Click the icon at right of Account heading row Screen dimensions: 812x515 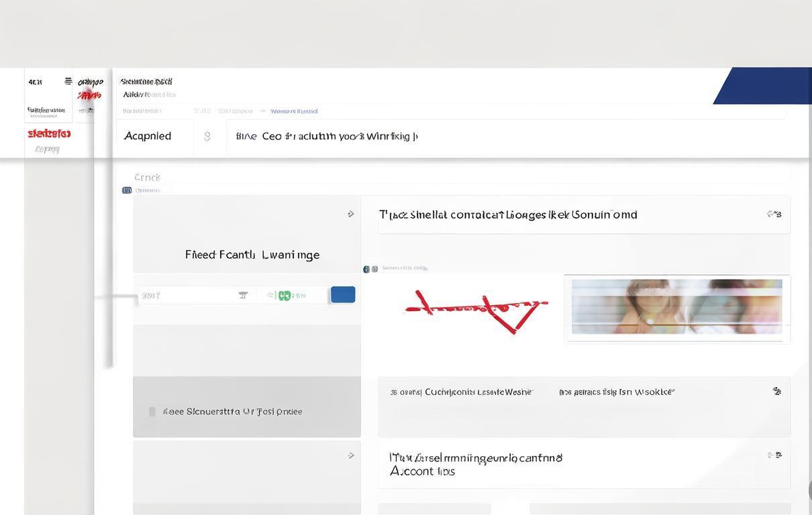click(x=775, y=455)
